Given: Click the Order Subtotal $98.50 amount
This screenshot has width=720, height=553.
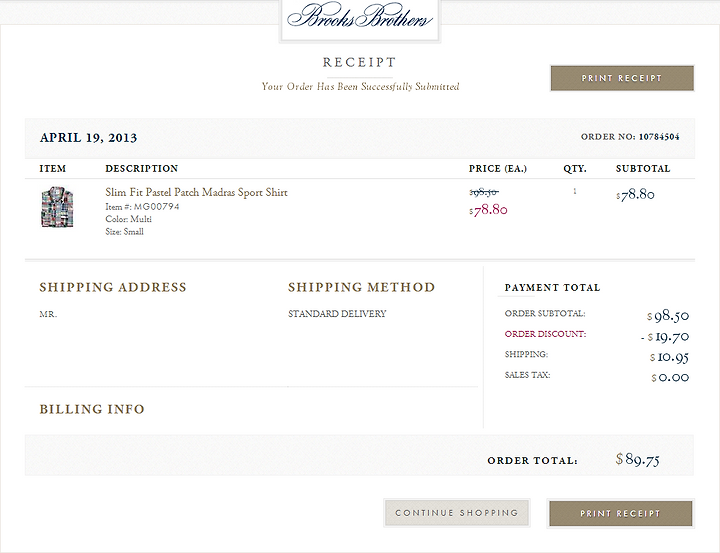Looking at the screenshot, I should coord(668,316).
